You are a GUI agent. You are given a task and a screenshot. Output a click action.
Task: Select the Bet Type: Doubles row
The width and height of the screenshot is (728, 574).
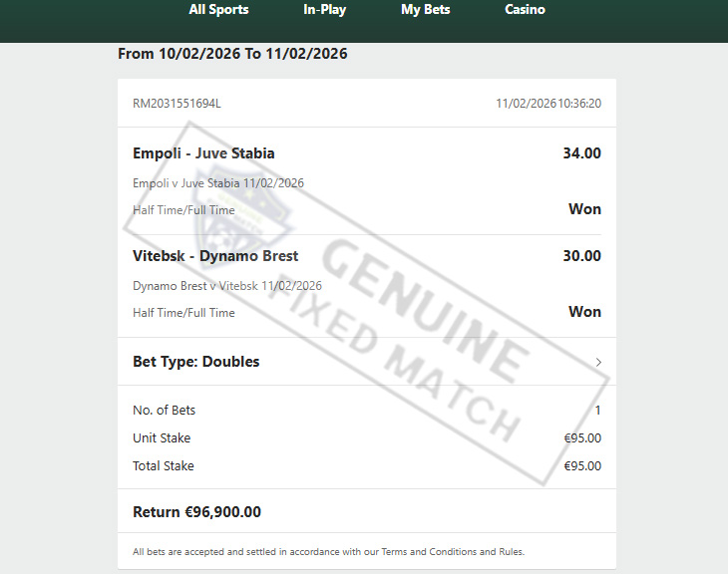367,362
